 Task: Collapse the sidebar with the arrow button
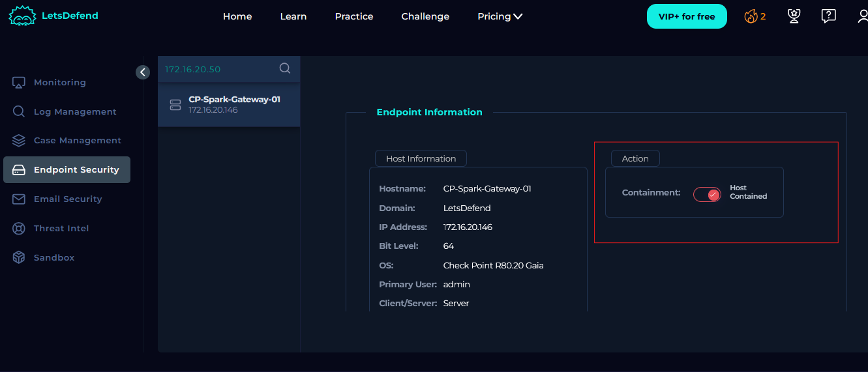tap(143, 72)
